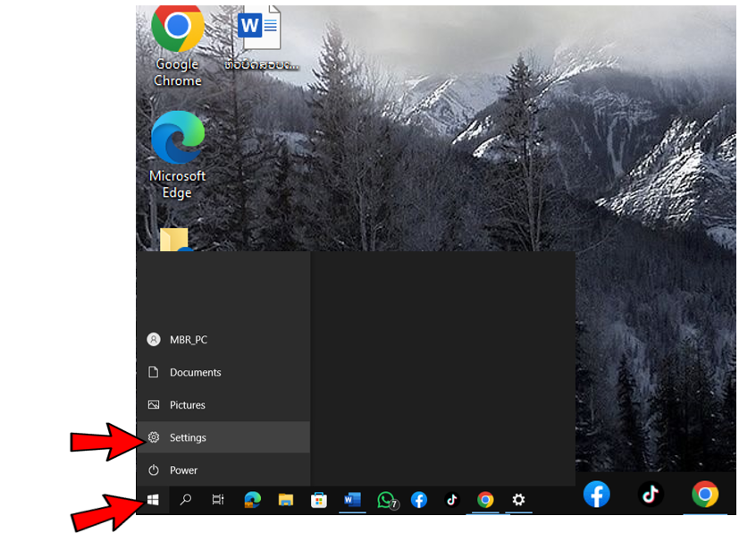This screenshot has width=756, height=533.
Task: Select Power in the Start menu
Action: click(x=183, y=470)
